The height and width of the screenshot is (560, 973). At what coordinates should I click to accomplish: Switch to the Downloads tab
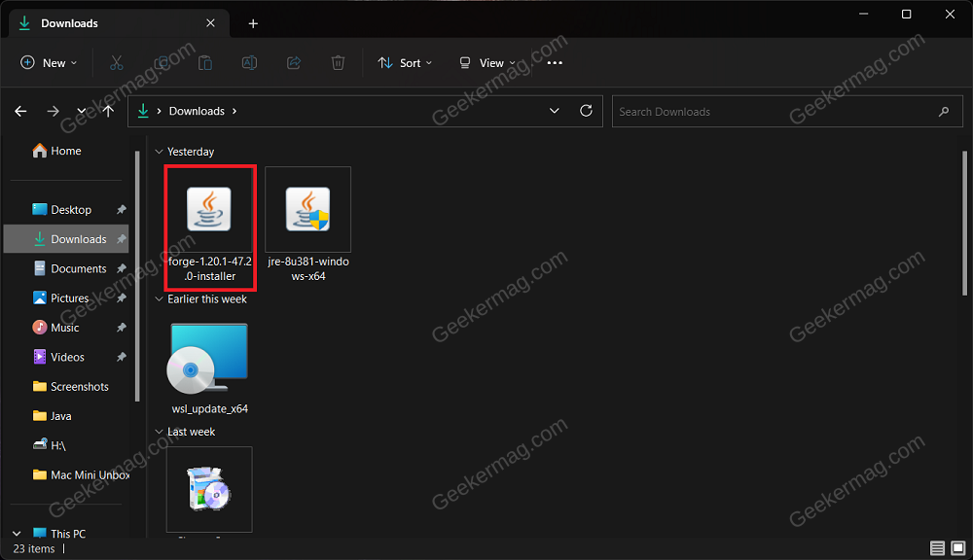coord(119,23)
